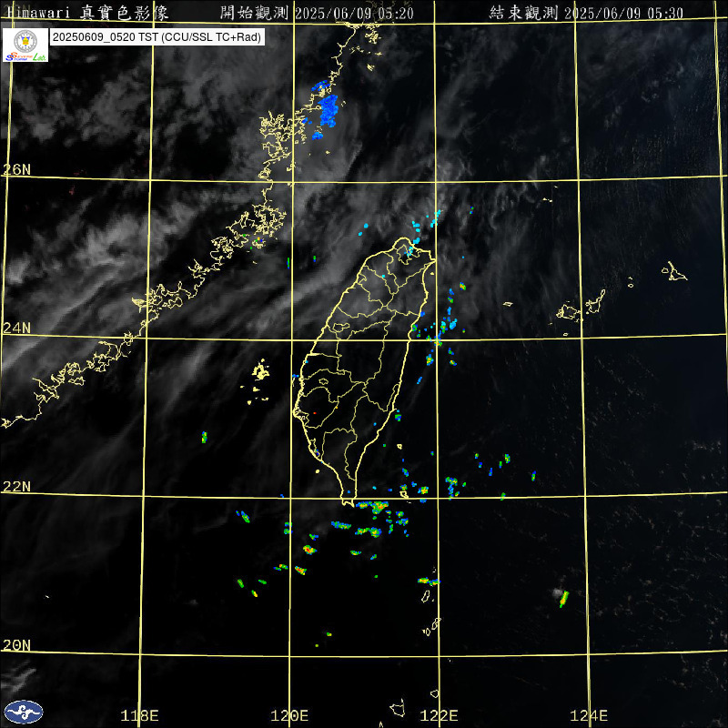Click the Central Weather Administration emblem
Image resolution: width=728 pixels, height=728 pixels.
click(x=24, y=713)
